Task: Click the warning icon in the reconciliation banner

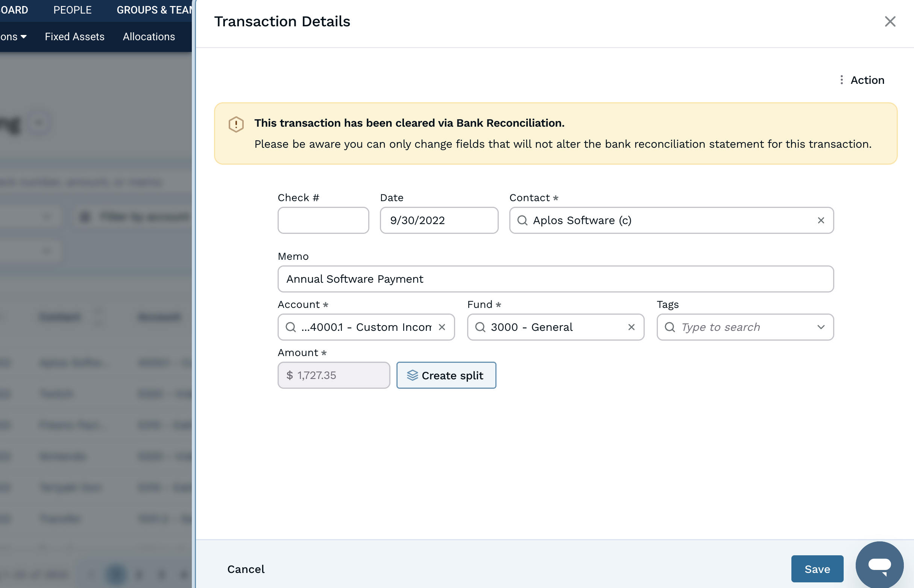Action: coord(236,123)
